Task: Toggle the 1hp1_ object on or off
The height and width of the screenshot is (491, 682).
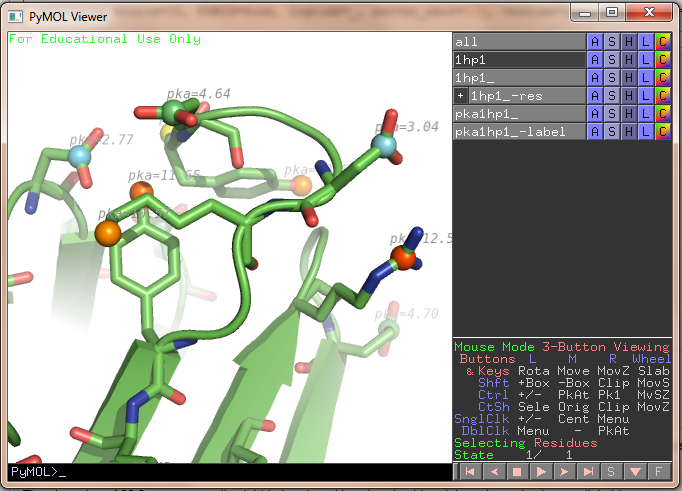Action: [517, 78]
